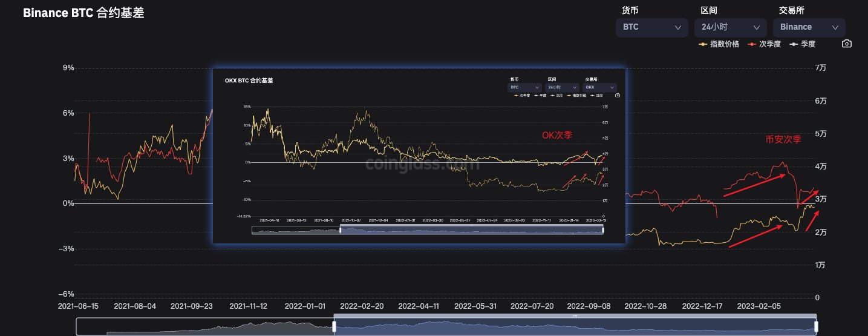Screen dimensions: 868x336
Task: Click the 2022-09-08 date on the x-axis
Action: (x=590, y=306)
